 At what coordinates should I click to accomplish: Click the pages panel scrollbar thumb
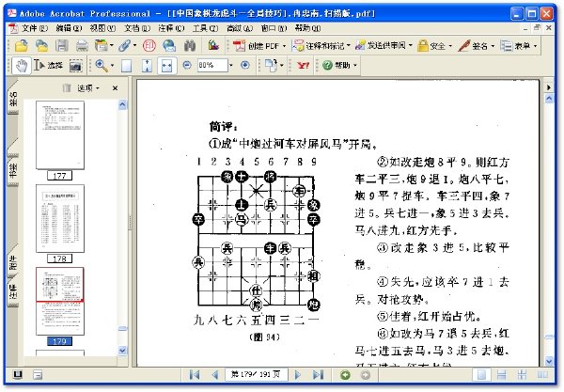click(122, 328)
